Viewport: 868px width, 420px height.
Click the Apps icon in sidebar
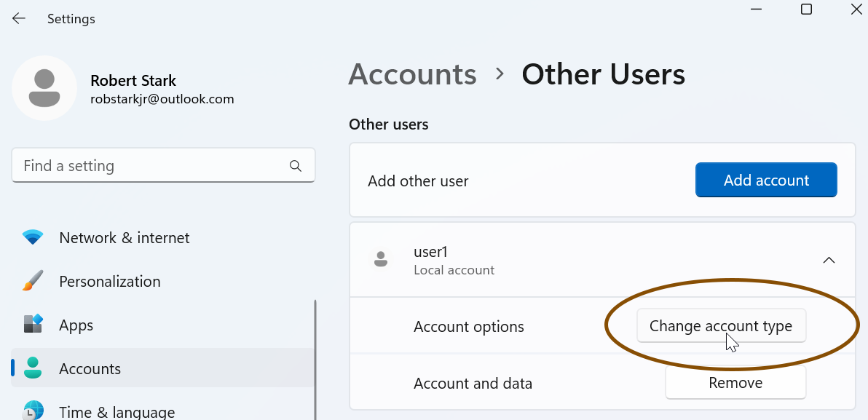tap(33, 325)
